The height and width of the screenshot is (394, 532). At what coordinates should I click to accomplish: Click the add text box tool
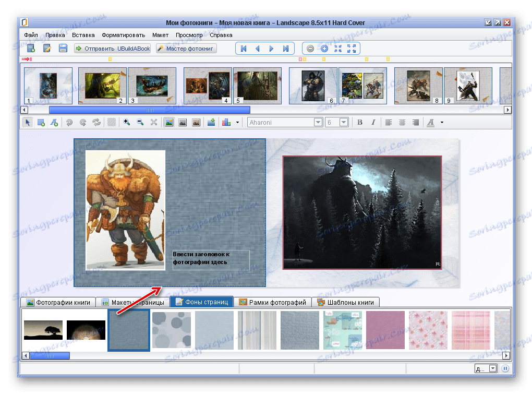(54, 122)
